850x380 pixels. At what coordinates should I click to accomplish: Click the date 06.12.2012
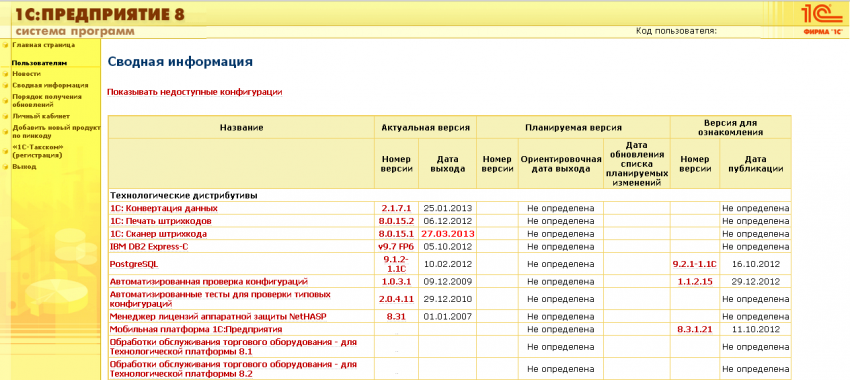point(448,221)
